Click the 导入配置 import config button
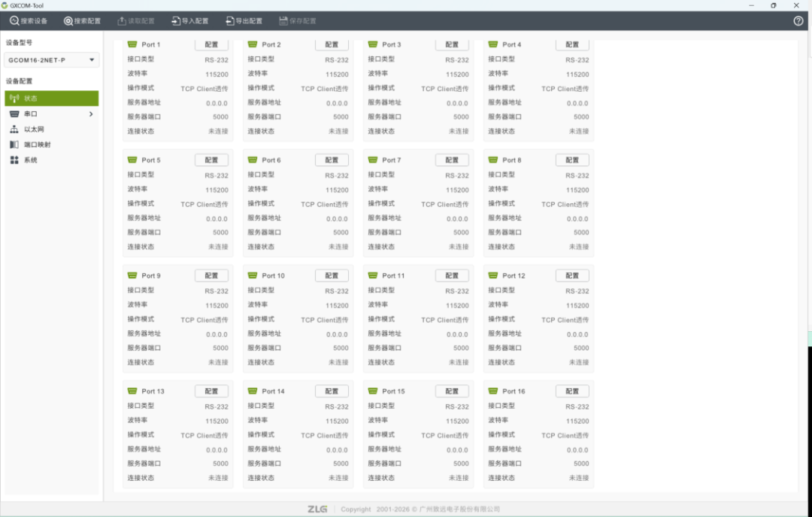This screenshot has height=517, width=812. (x=190, y=21)
